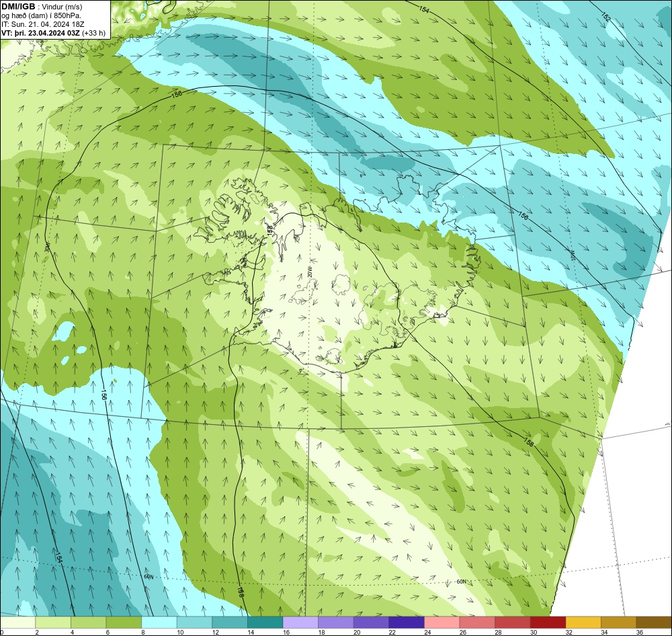Viewport: 672px width, 636px height.
Task: Click the legend tick value '12'
Action: tap(216, 632)
